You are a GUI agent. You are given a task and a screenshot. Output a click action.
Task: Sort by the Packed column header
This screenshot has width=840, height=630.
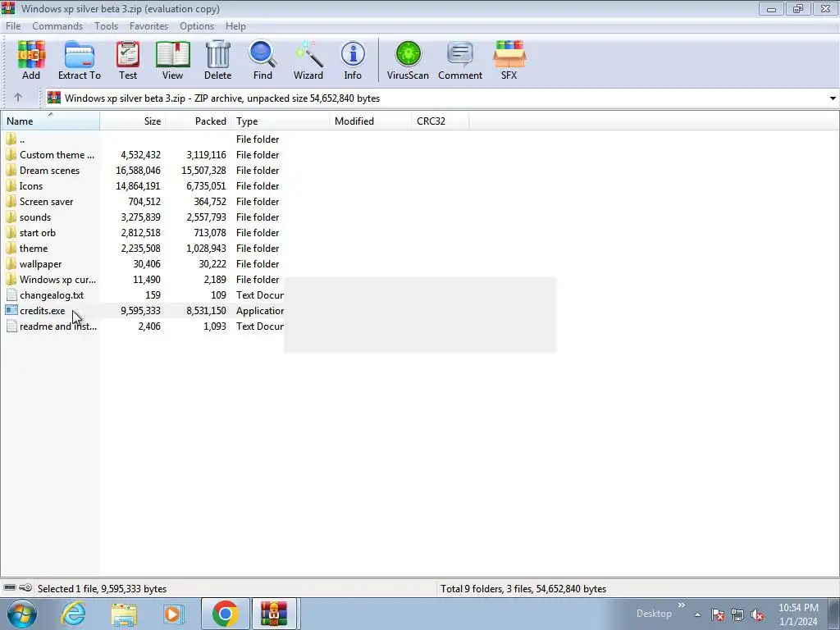(199, 121)
